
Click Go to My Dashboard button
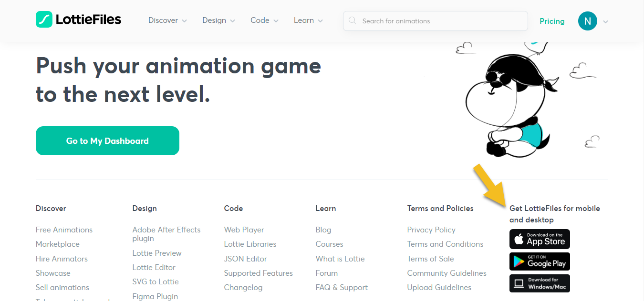pos(107,140)
